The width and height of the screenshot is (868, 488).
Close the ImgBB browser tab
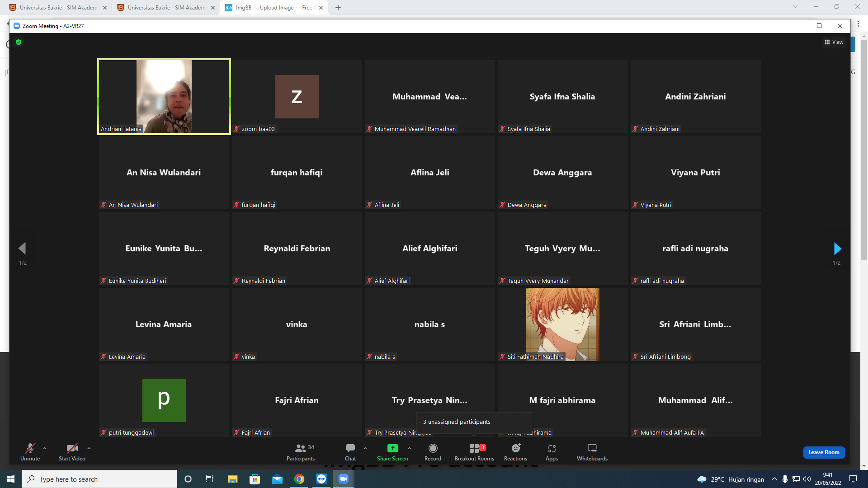click(321, 8)
